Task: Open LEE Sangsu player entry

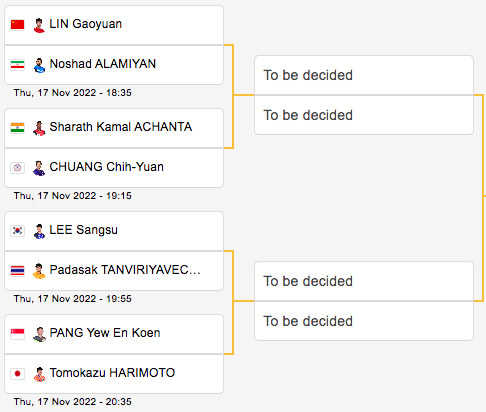Action: pyautogui.click(x=84, y=230)
